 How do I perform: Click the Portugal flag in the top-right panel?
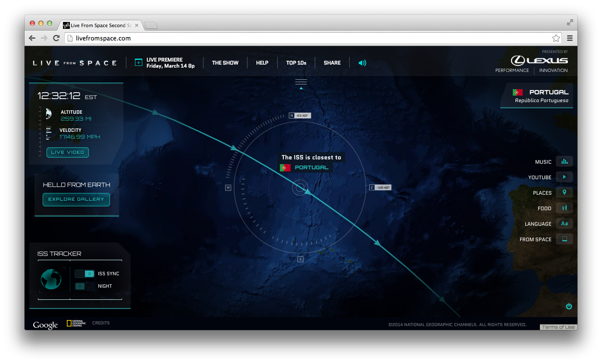pos(517,92)
